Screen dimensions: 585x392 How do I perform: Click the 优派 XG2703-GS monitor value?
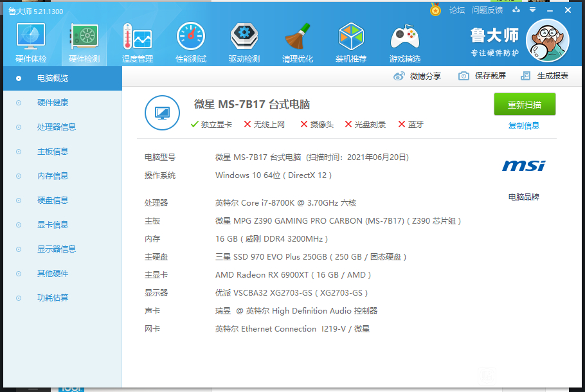coord(292,293)
